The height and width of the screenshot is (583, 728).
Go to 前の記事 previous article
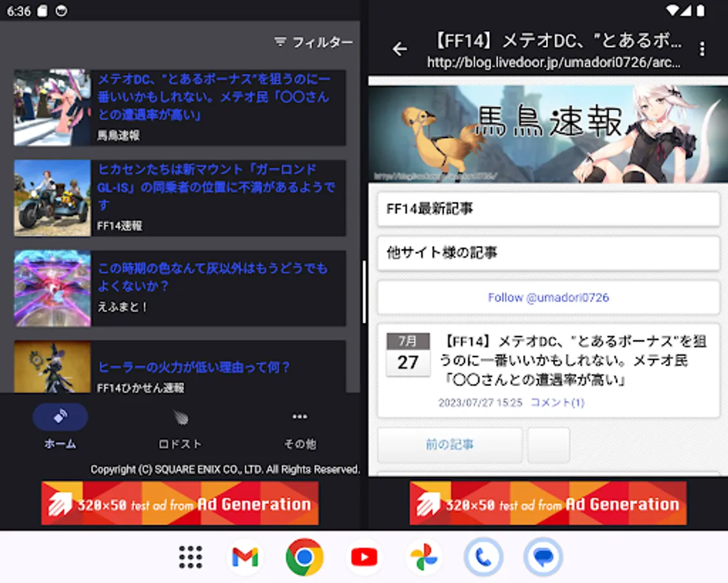pyautogui.click(x=450, y=445)
